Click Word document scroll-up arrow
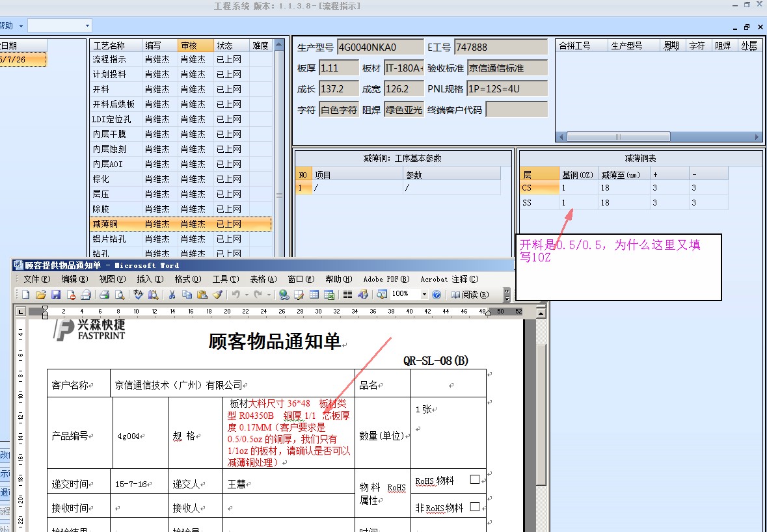Screen dimensions: 767x532 click(541, 312)
